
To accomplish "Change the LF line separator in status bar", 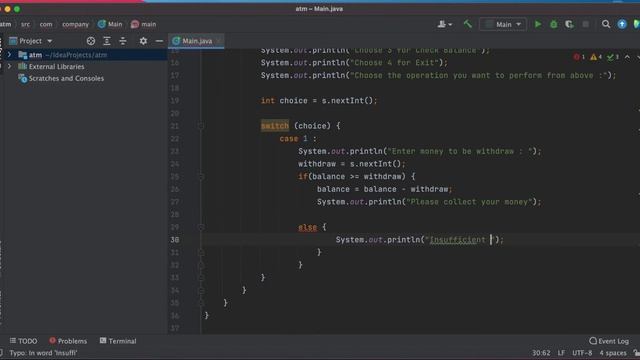I will tap(561, 353).
